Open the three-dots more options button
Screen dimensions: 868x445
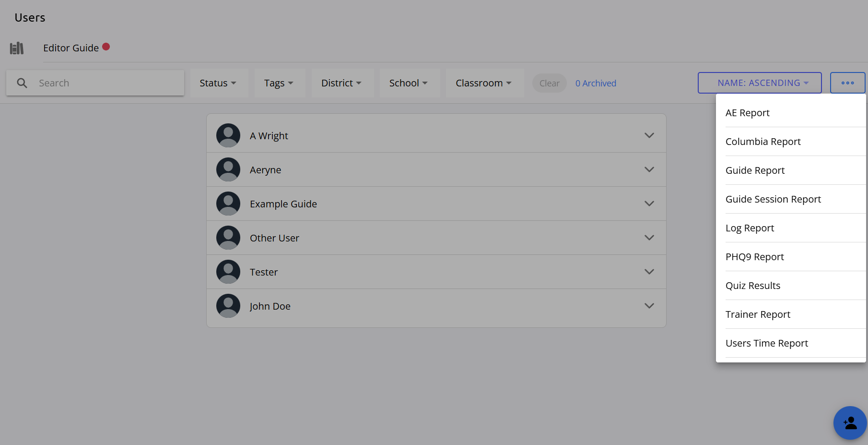coord(847,83)
